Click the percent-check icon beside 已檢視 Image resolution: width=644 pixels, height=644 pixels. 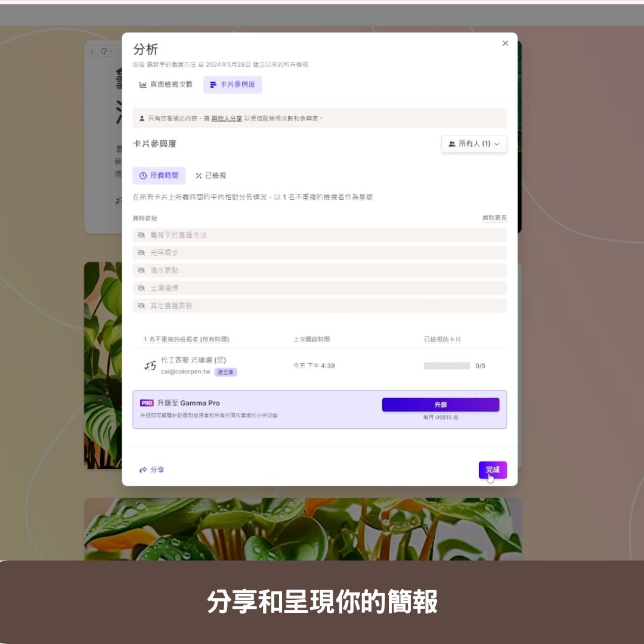coord(199,175)
